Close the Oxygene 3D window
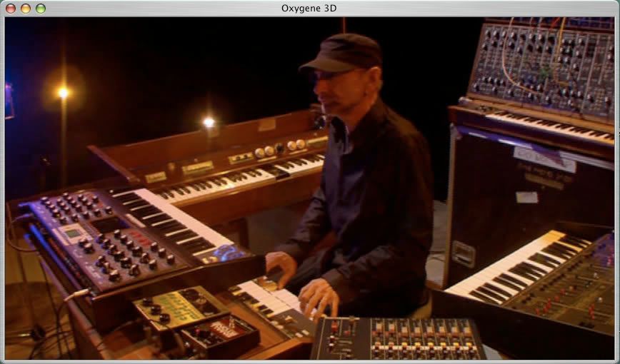Screen dimensions: 620x364 [x=10, y=8]
